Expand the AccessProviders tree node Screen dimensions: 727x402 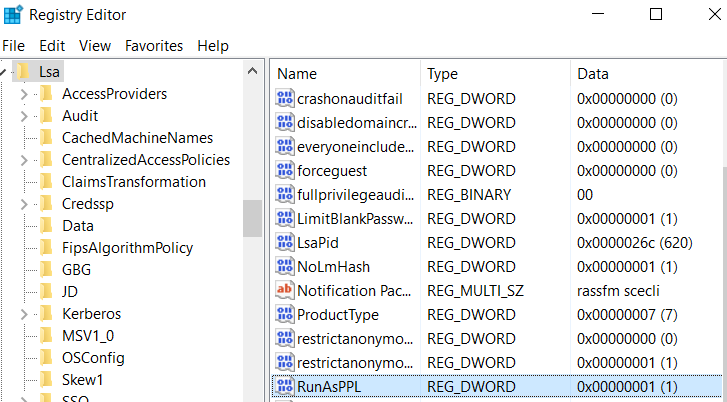click(24, 94)
